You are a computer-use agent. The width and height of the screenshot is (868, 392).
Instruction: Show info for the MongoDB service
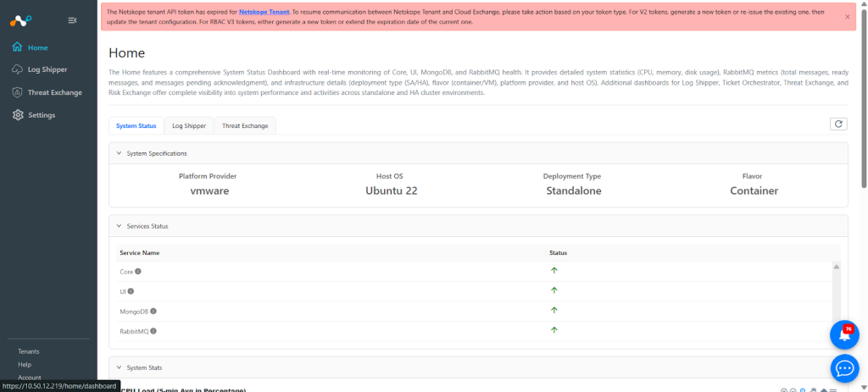point(153,311)
